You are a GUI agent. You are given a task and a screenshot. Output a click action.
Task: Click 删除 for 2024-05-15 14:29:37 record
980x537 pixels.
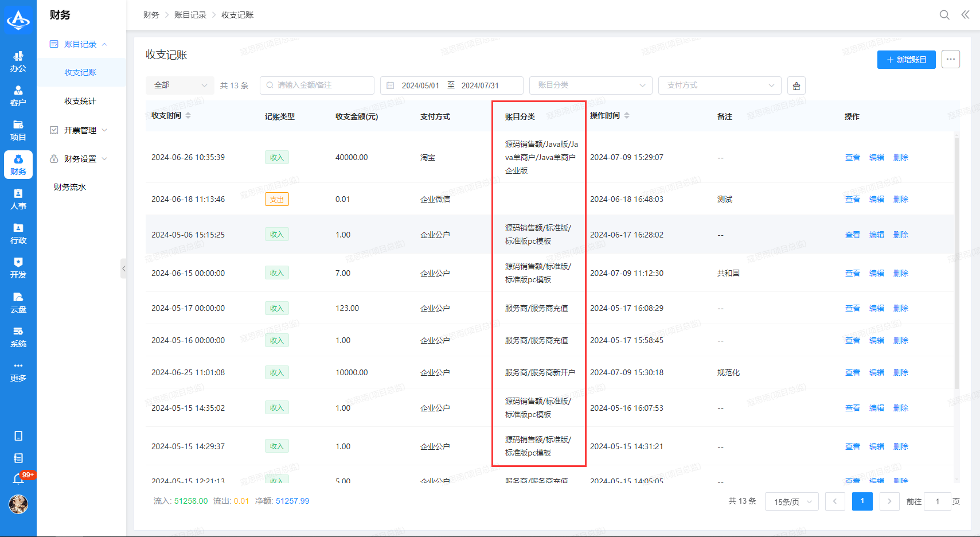901,446
